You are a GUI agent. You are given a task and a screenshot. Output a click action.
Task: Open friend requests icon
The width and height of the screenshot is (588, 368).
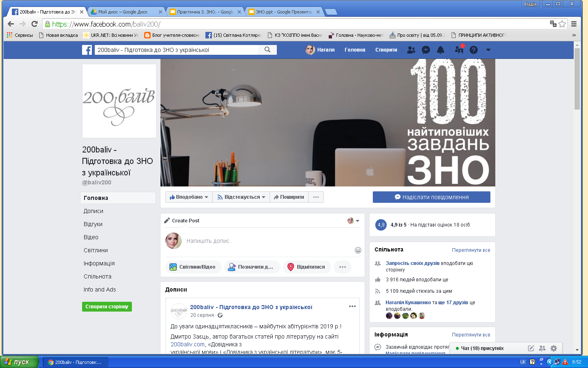point(411,50)
